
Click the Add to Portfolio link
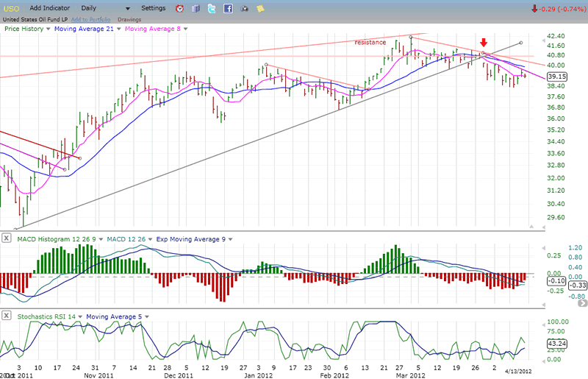pos(91,19)
